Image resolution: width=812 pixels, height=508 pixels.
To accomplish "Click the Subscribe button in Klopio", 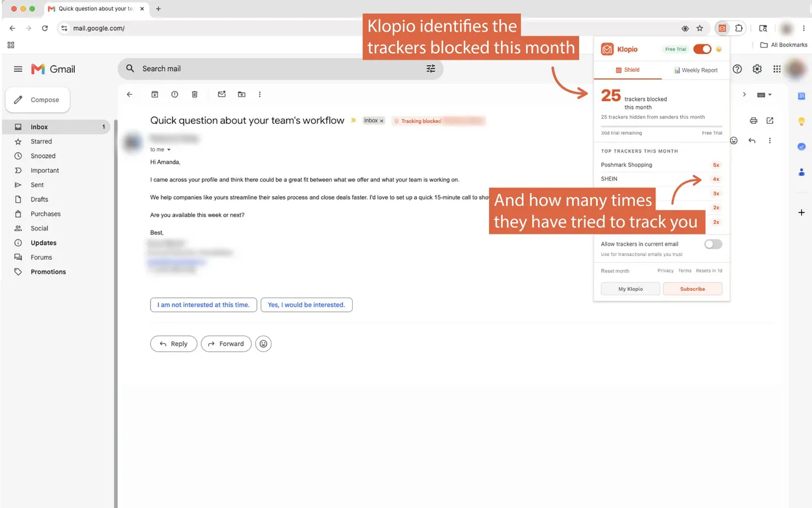I will [x=693, y=289].
